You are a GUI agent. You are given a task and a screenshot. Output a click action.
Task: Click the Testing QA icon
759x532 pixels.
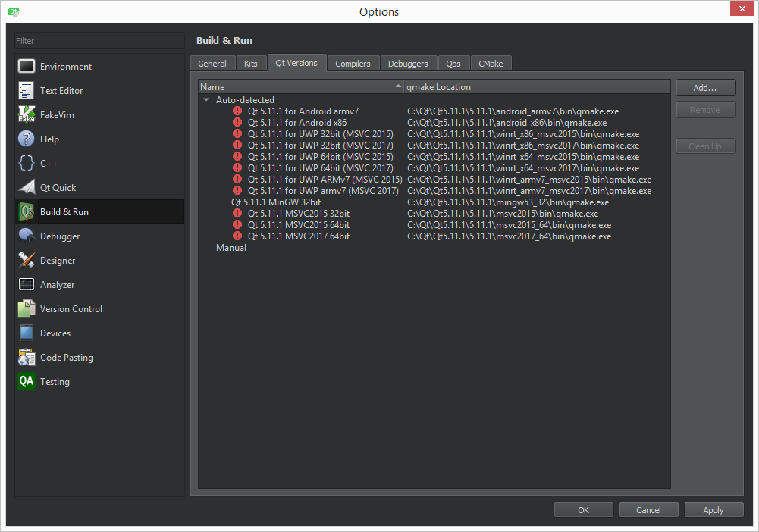(27, 382)
